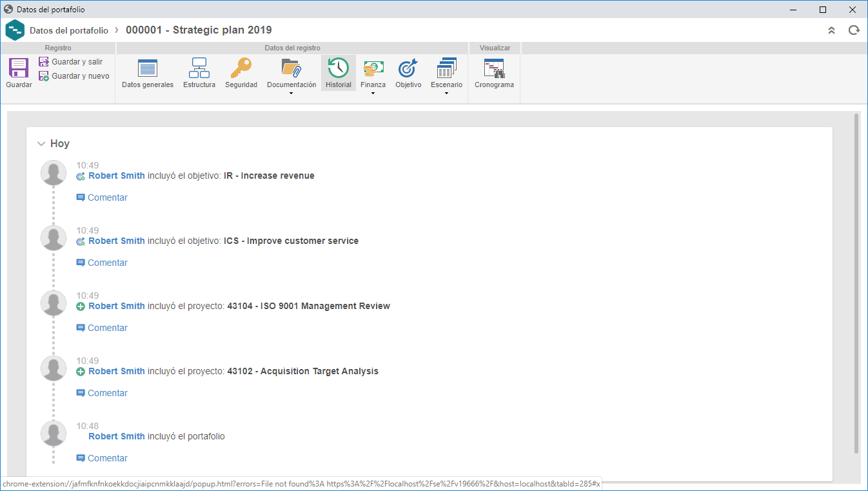Open the Escenario icon

coord(446,68)
